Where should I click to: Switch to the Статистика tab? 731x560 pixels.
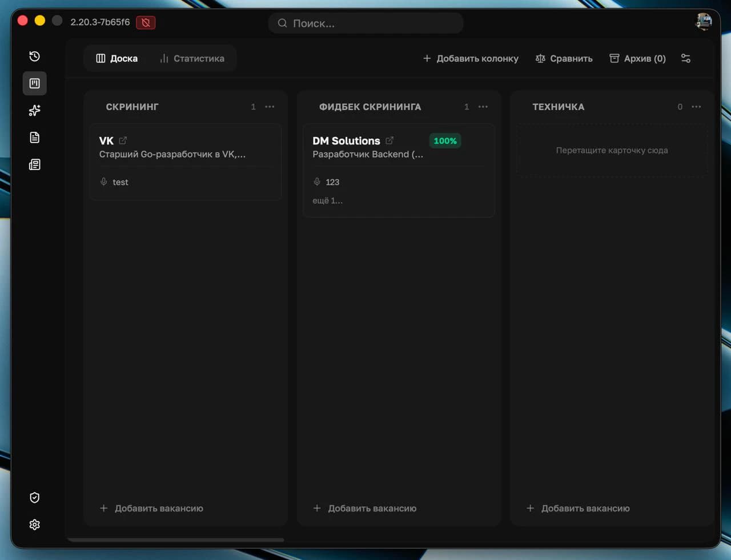[x=192, y=58]
